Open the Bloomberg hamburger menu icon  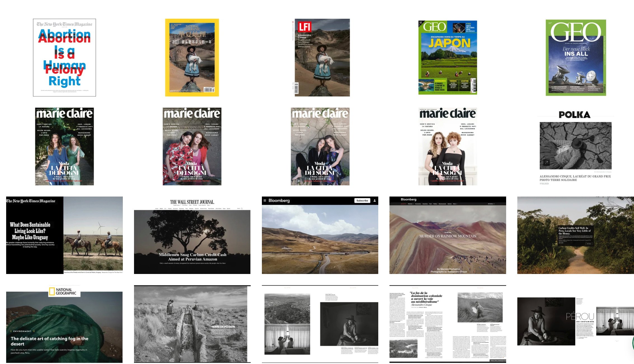tap(265, 200)
